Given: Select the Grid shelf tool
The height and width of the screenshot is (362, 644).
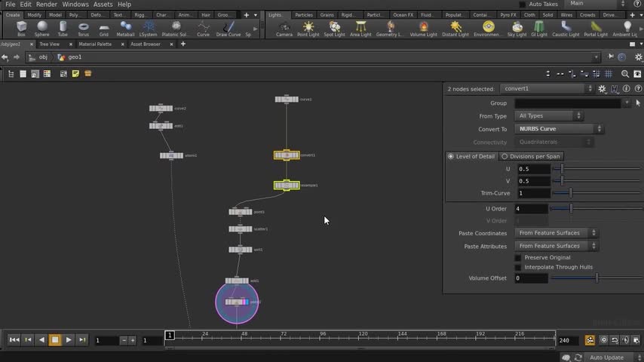Looking at the screenshot, I should [104, 29].
